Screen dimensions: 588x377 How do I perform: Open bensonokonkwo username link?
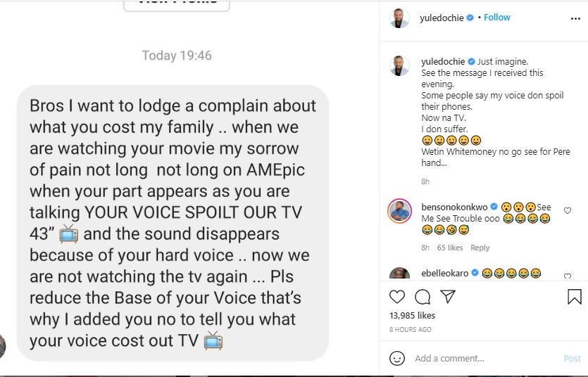454,207
